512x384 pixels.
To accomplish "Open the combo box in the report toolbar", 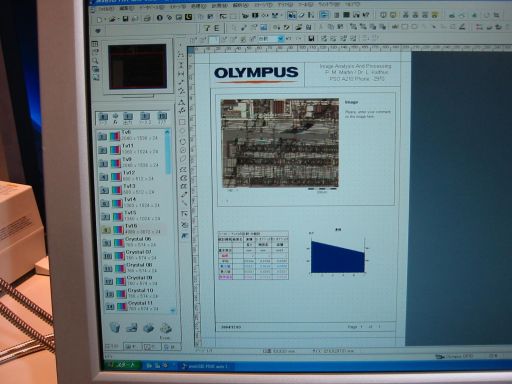I will [x=271, y=39].
